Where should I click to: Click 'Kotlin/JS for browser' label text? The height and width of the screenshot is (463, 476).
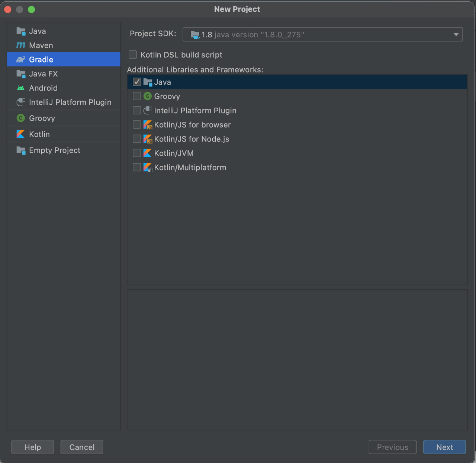pyautogui.click(x=192, y=125)
